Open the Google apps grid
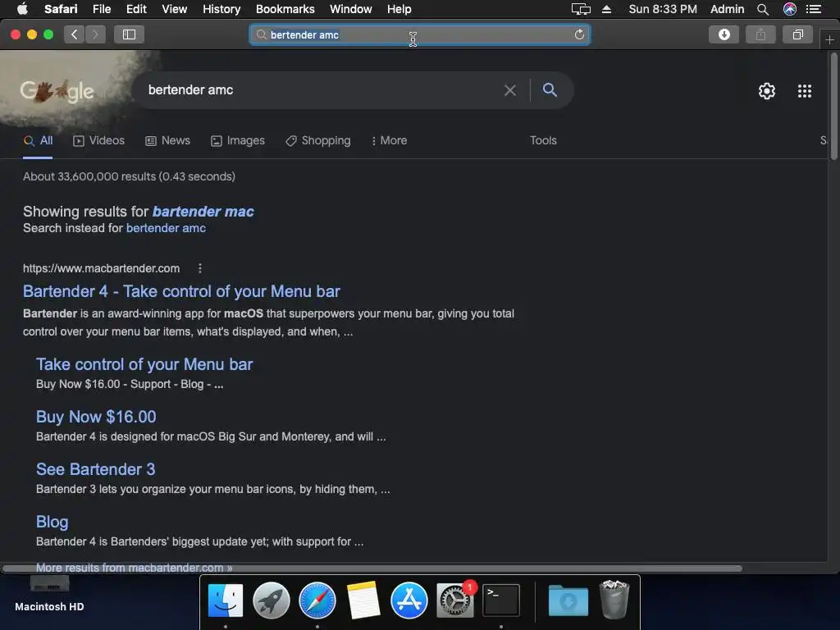The image size is (840, 630). pos(805,91)
